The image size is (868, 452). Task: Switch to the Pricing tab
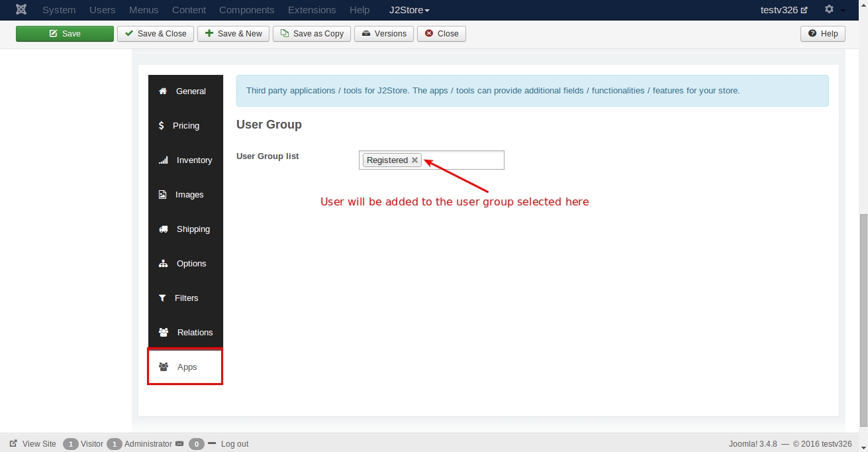tap(185, 126)
